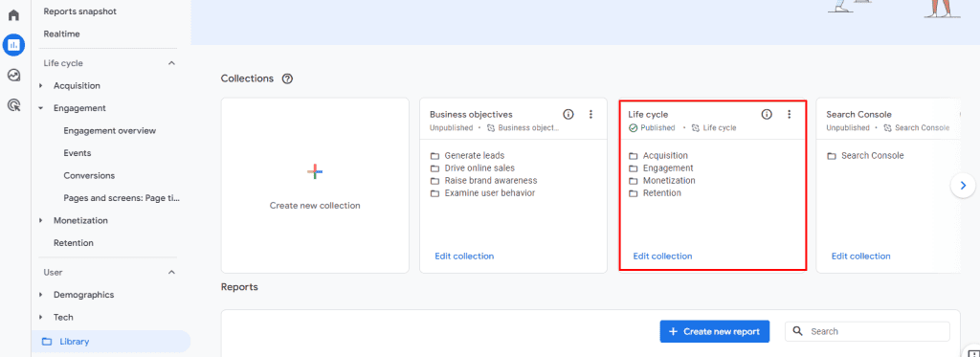Open Pages and screens report

click(122, 198)
